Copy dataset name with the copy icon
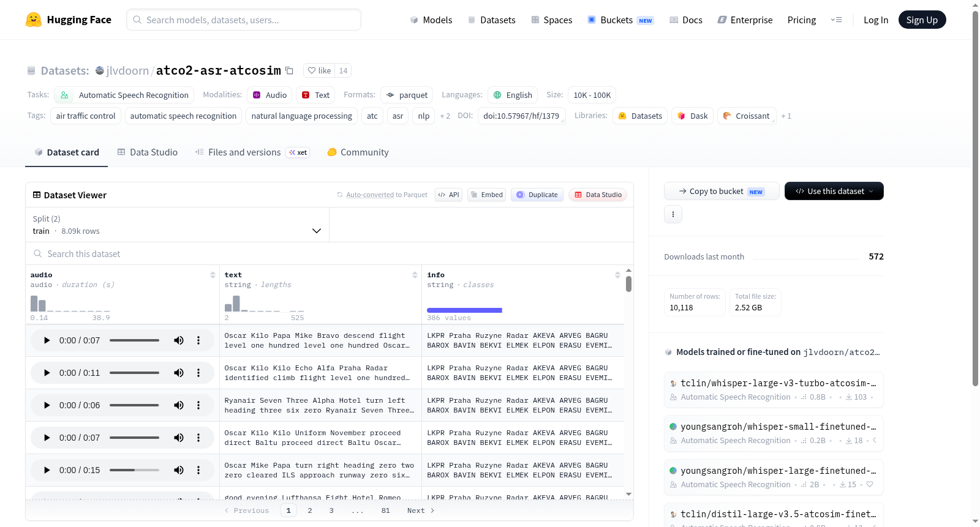This screenshot has height=527, width=980. pyautogui.click(x=290, y=70)
